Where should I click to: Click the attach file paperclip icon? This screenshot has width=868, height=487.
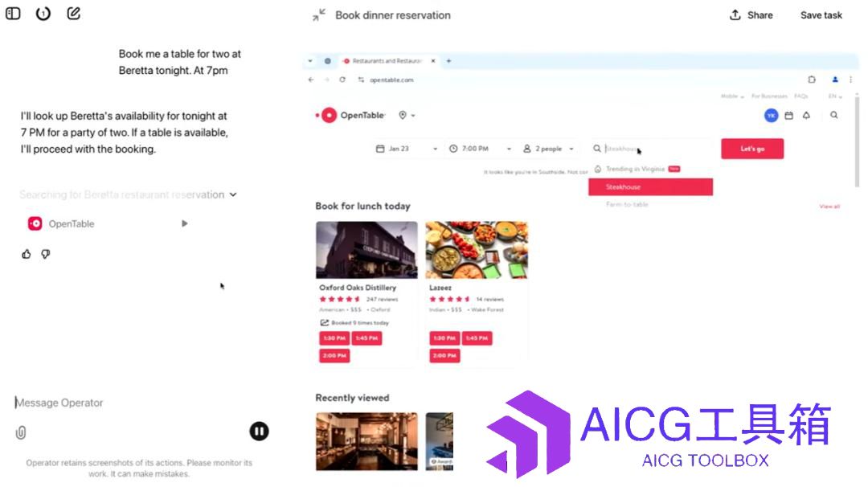click(x=20, y=432)
